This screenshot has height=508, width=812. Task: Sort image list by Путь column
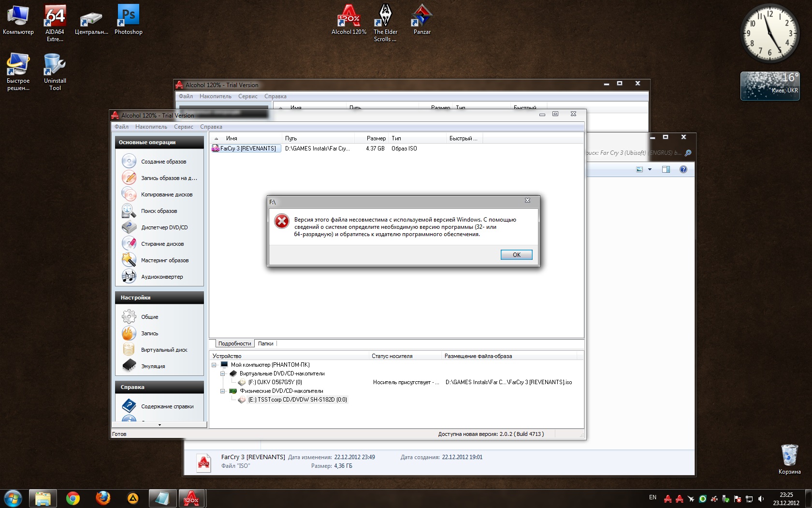click(x=319, y=138)
